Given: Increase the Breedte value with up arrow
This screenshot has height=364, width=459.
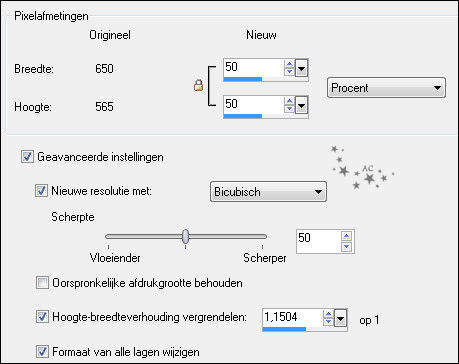Looking at the screenshot, I should [x=289, y=64].
